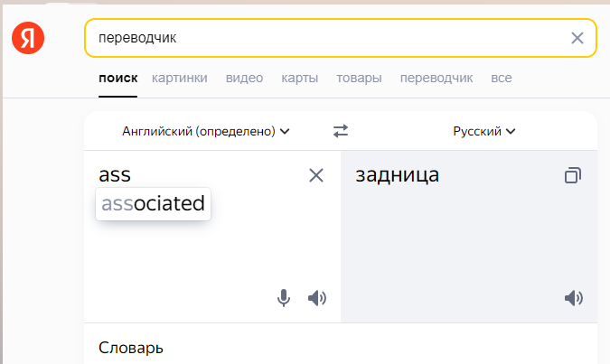Swap the translation languages
The height and width of the screenshot is (364, 610).
tap(341, 131)
